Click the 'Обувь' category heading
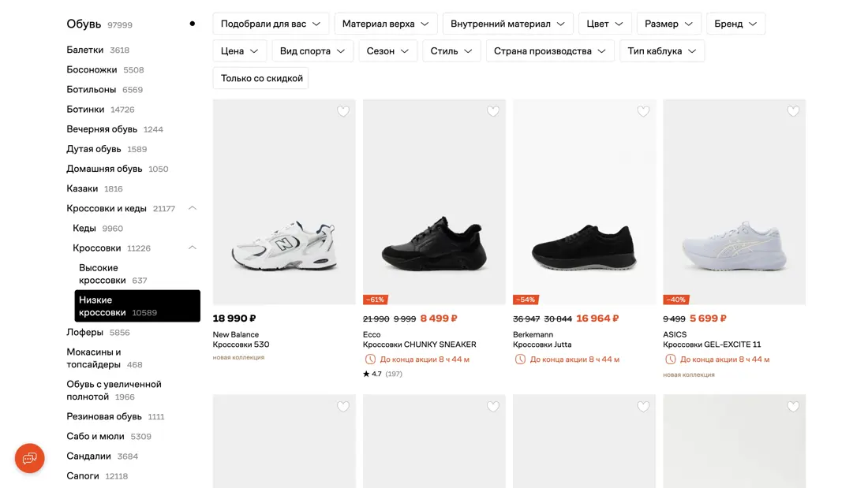Image resolution: width=868 pixels, height=488 pixels. pos(84,24)
